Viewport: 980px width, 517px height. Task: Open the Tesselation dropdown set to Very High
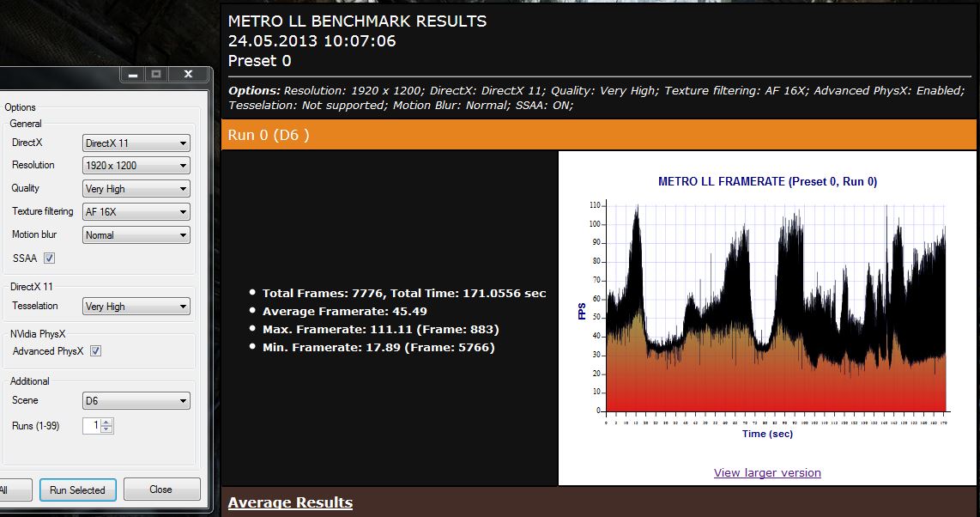[x=136, y=307]
